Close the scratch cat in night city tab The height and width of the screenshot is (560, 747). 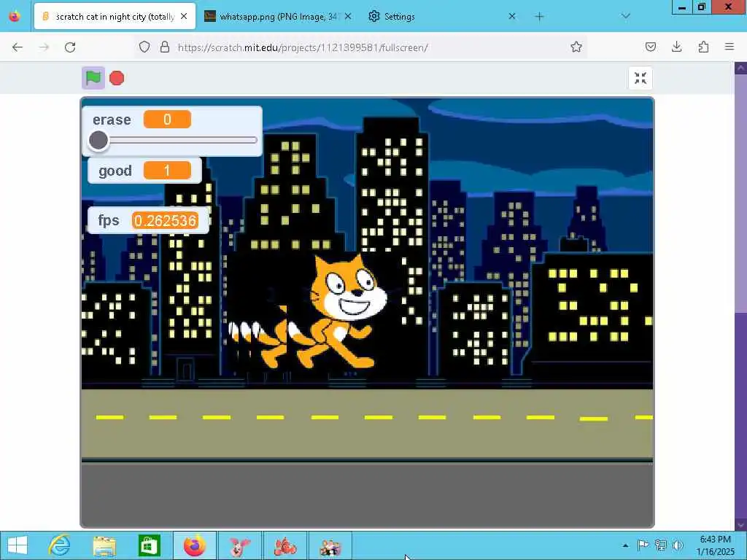184,17
